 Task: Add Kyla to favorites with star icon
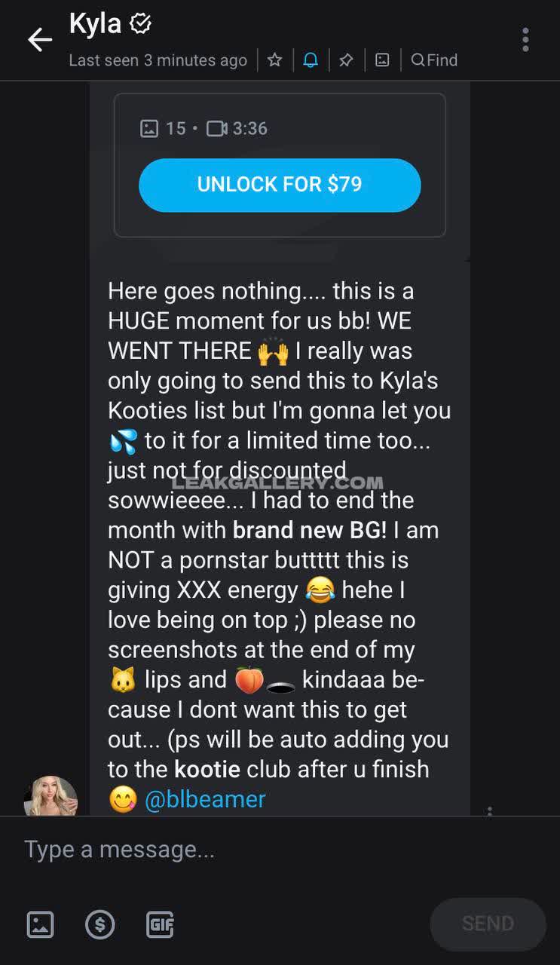275,60
